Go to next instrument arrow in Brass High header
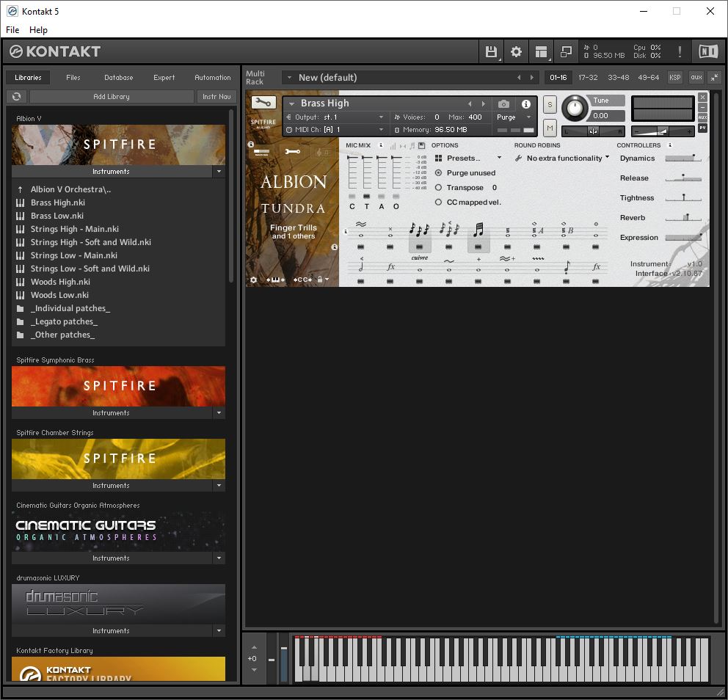The width and height of the screenshot is (728, 700). [x=484, y=104]
